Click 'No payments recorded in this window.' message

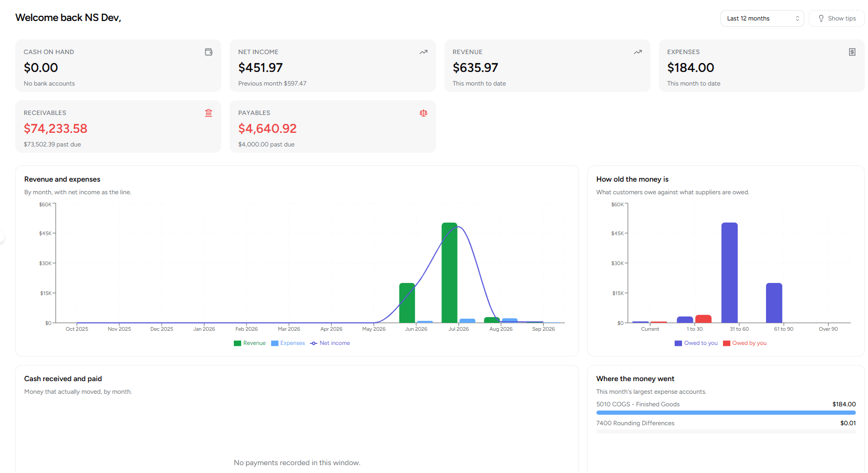297,463
